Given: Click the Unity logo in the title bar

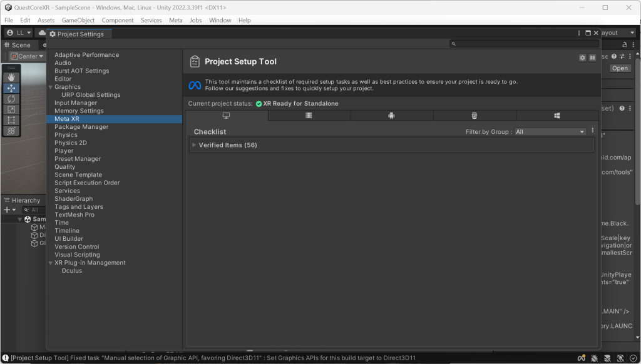Looking at the screenshot, I should tap(8, 8).
